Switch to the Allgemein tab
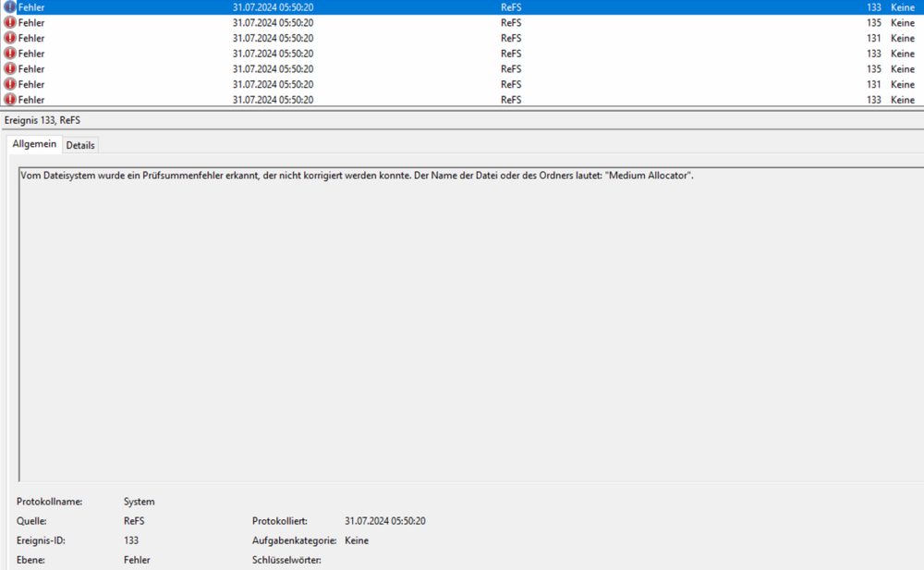 pos(34,144)
